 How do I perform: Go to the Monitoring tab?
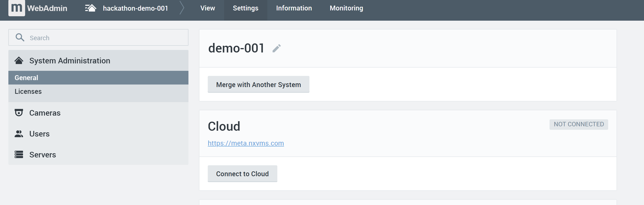pos(346,8)
